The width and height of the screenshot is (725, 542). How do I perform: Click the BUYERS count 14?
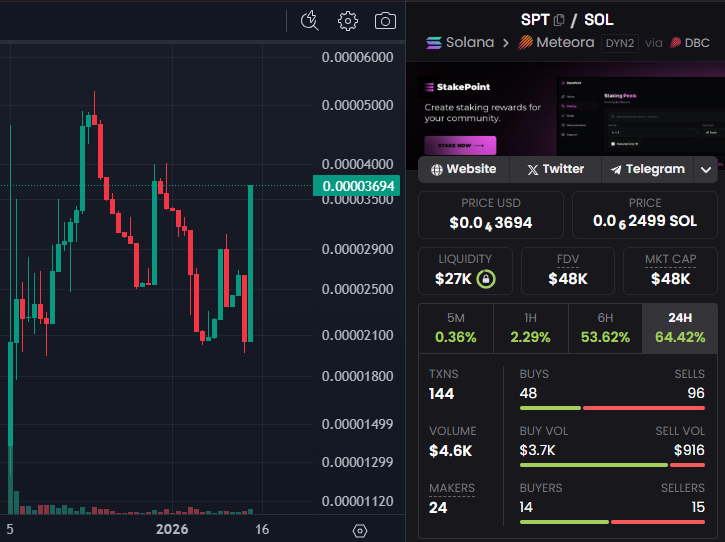(x=526, y=507)
